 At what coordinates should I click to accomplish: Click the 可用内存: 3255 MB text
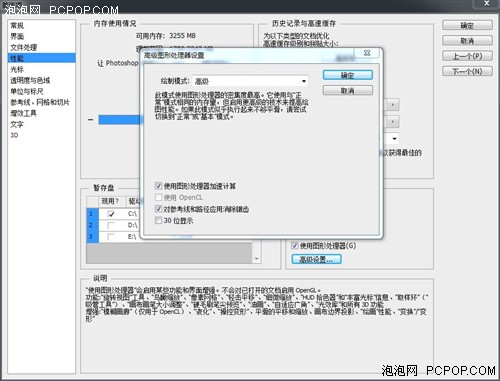tap(166, 36)
